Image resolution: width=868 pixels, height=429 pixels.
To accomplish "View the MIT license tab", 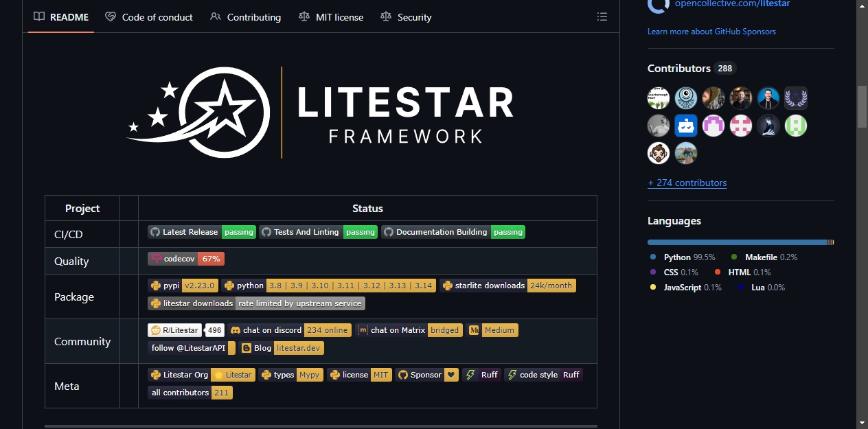I will point(331,16).
